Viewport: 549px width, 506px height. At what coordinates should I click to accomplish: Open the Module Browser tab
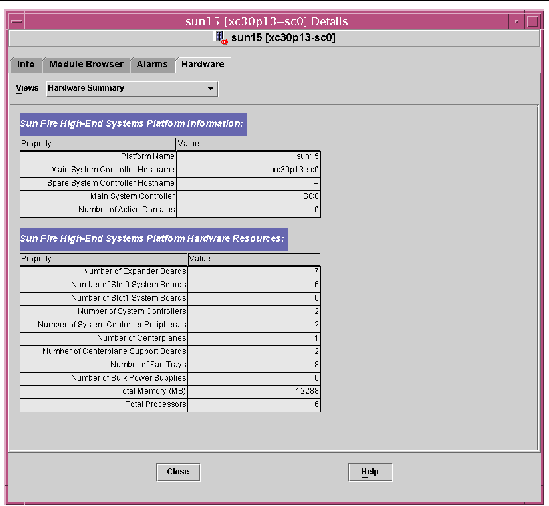tap(86, 64)
